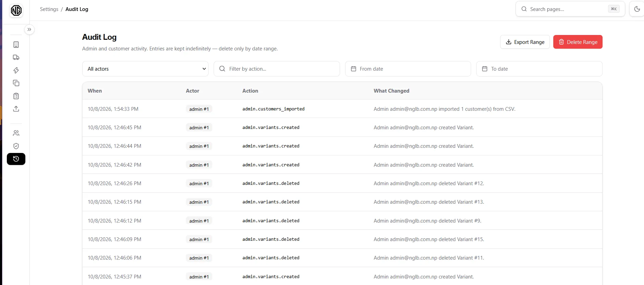Click the NG logo in sidebar
The width and height of the screenshot is (644, 285).
pos(16,11)
